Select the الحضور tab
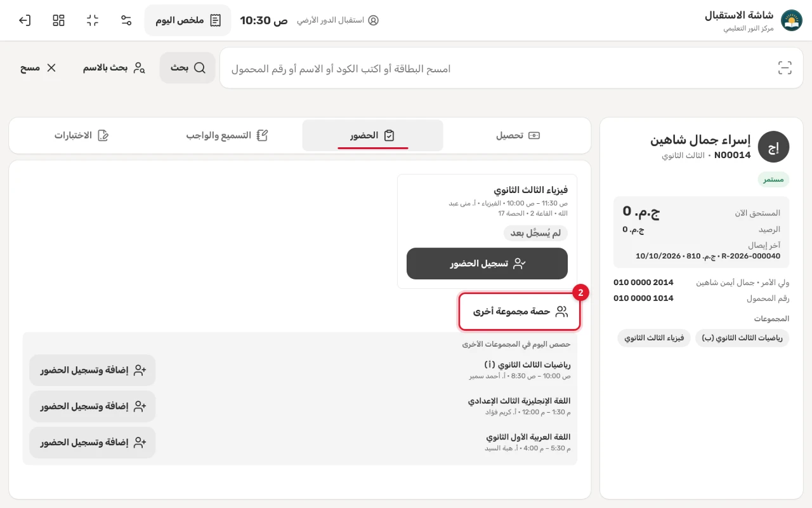 pos(372,135)
